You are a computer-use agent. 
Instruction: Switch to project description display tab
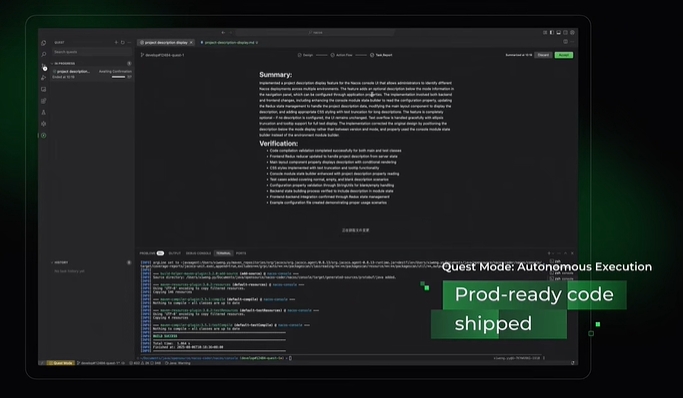click(166, 42)
